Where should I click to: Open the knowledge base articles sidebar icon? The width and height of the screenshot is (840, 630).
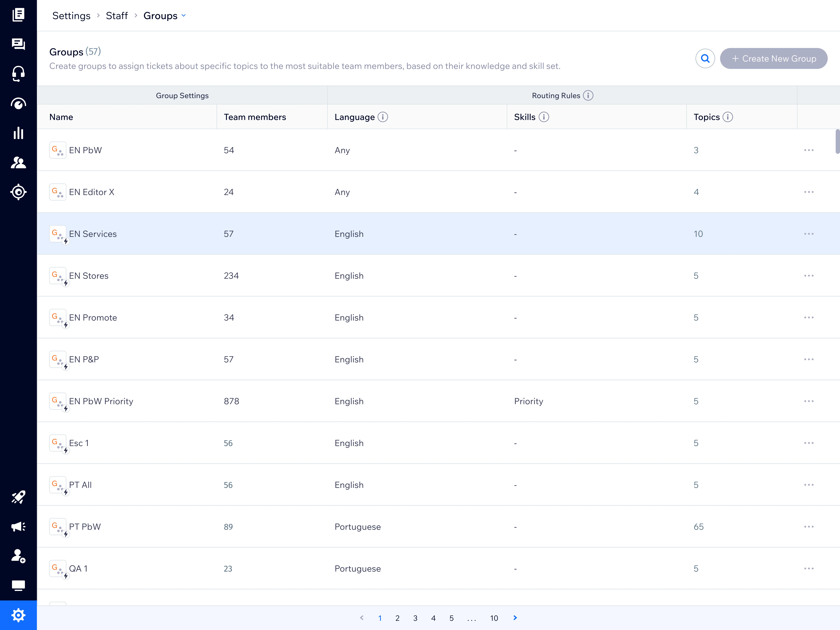[18, 15]
